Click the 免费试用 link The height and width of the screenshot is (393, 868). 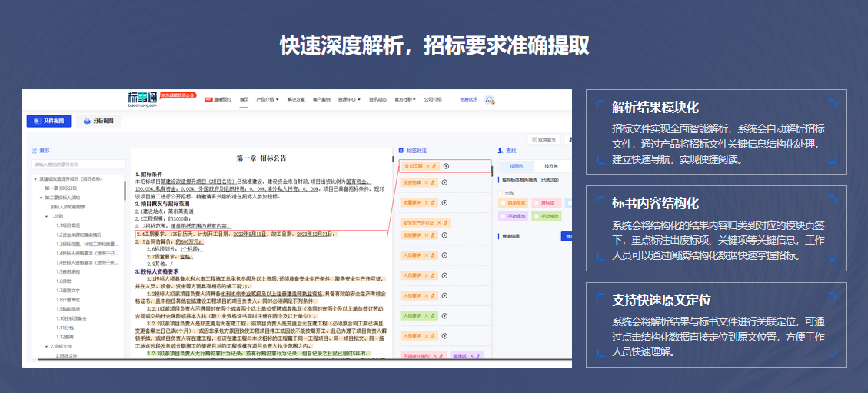point(468,100)
